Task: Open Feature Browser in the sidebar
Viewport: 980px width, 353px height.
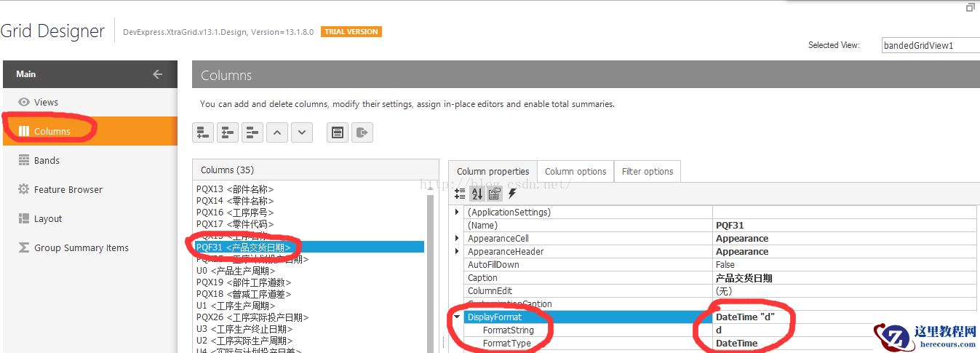Action: [68, 190]
